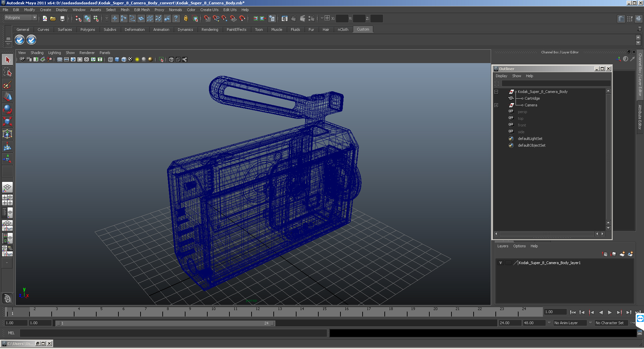Viewport: 644px width, 349px height.
Task: Create a new scene file
Action: click(45, 18)
